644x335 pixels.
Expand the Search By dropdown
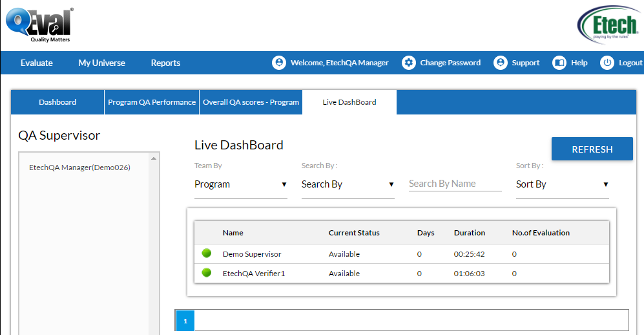pos(348,184)
